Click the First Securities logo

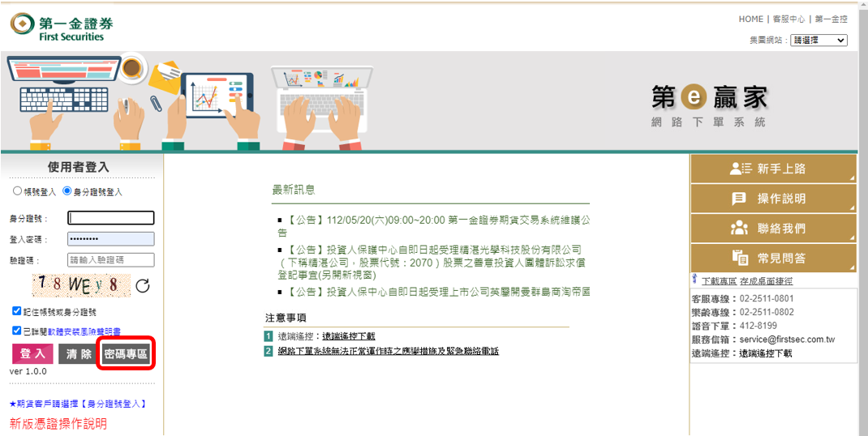click(x=58, y=26)
